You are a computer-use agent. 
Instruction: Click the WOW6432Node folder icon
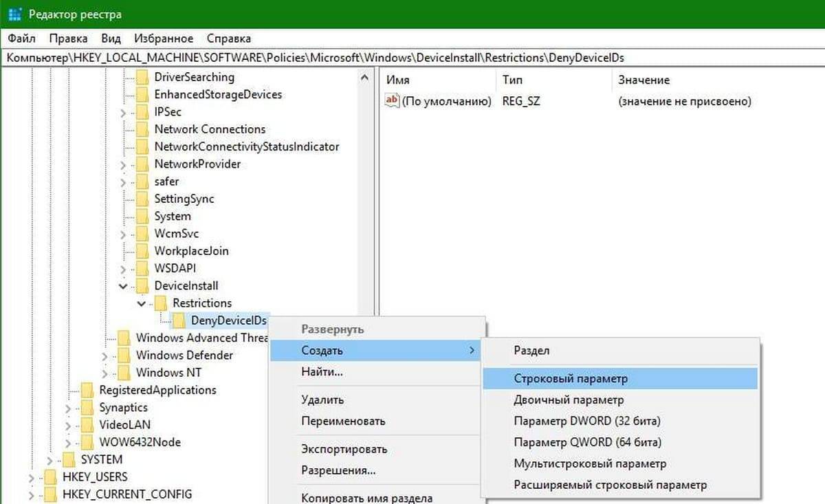coord(87,442)
